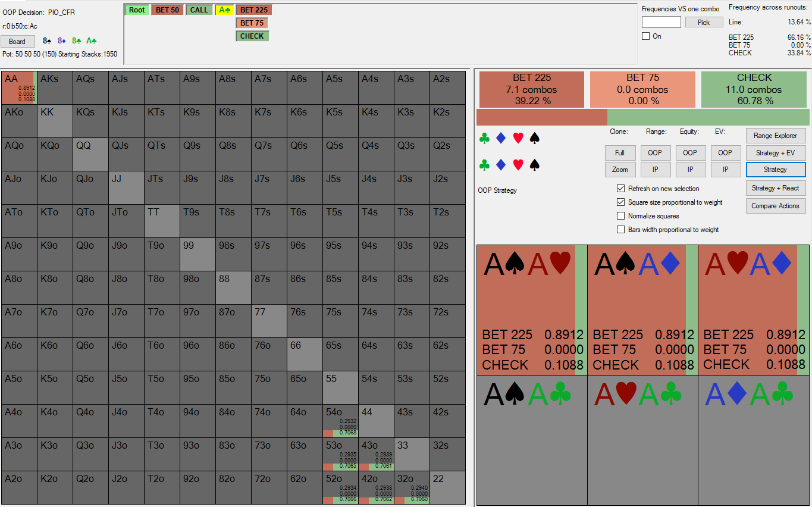Open Range Explorer

click(x=776, y=136)
